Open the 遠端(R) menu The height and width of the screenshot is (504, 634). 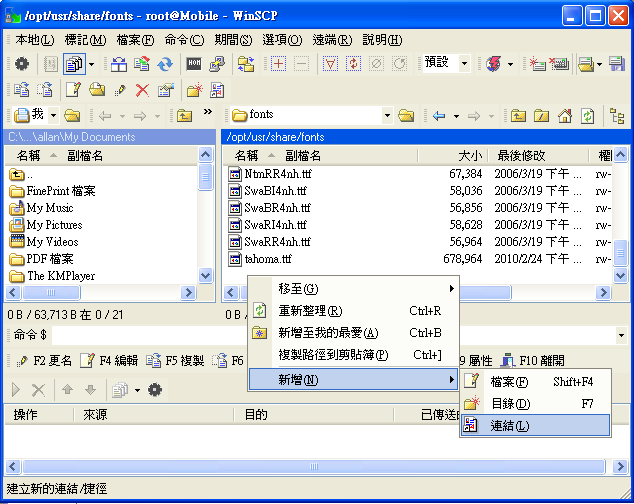coord(332,40)
